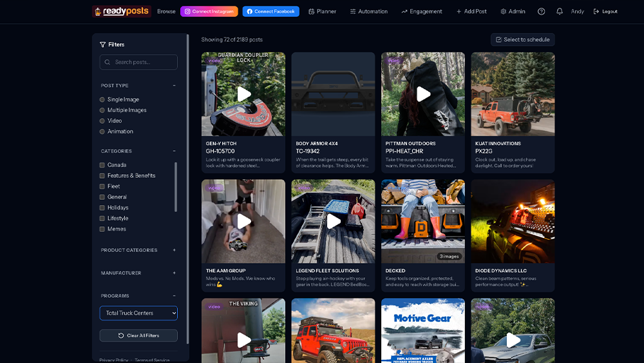Play The Viking video
This screenshot has height=363, width=644.
click(243, 340)
